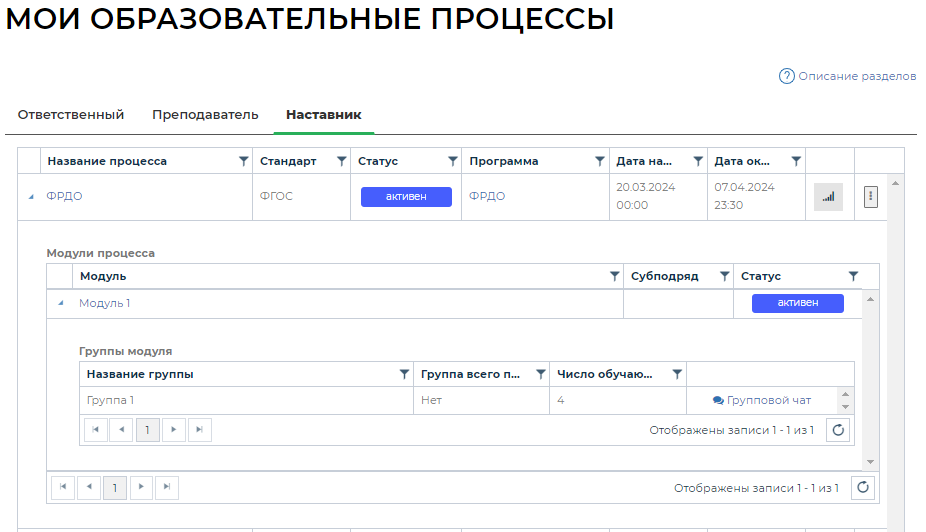Click the help icon beside Описание разделов
Screen dimensions: 926x532
(787, 76)
